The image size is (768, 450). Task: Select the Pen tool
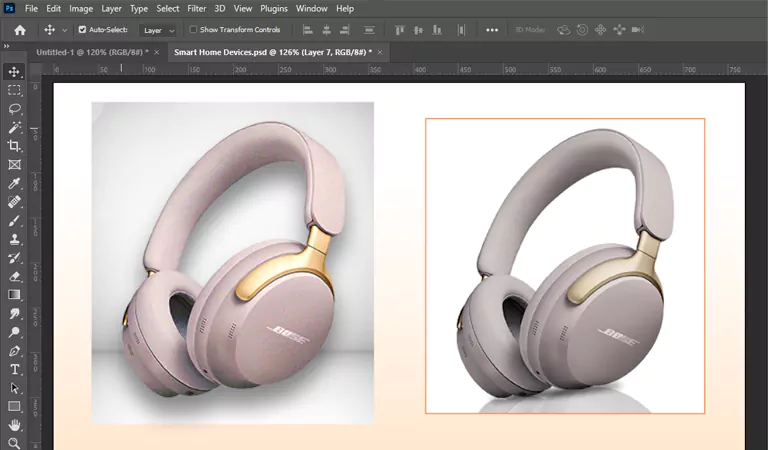tap(14, 351)
